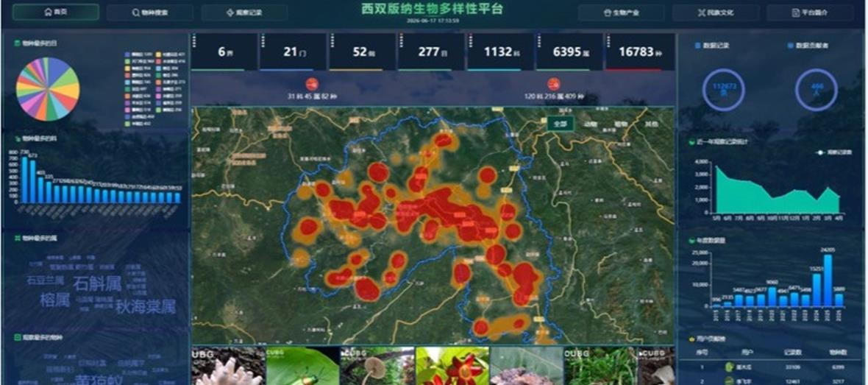This screenshot has height=385, width=868.
Task: Click the 秋海棠属 word in word cloud
Action: (146, 307)
